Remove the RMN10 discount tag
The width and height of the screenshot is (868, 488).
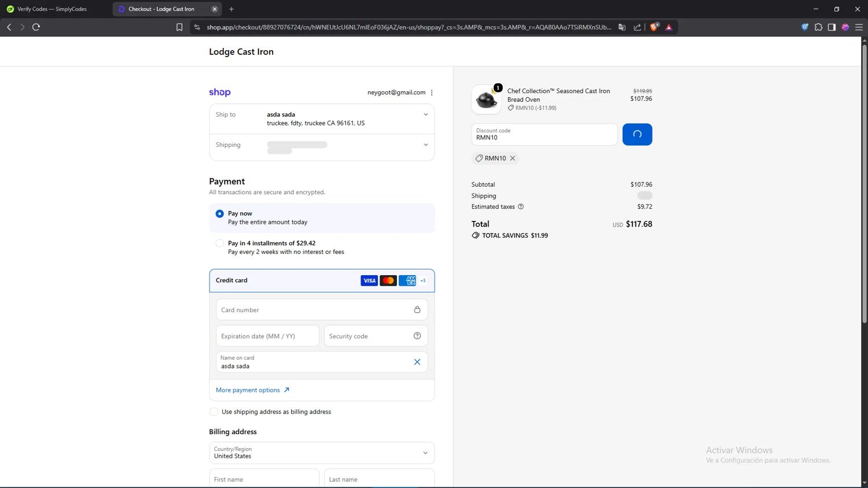(x=513, y=158)
